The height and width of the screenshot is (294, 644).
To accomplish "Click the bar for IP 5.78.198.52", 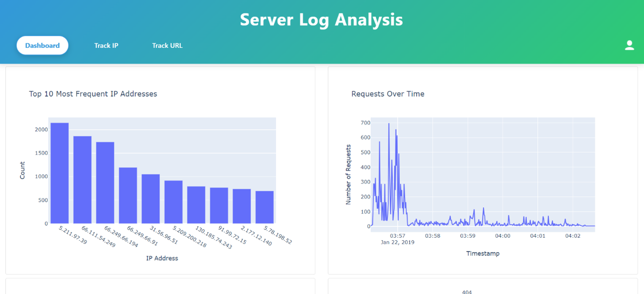I will click(x=264, y=208).
